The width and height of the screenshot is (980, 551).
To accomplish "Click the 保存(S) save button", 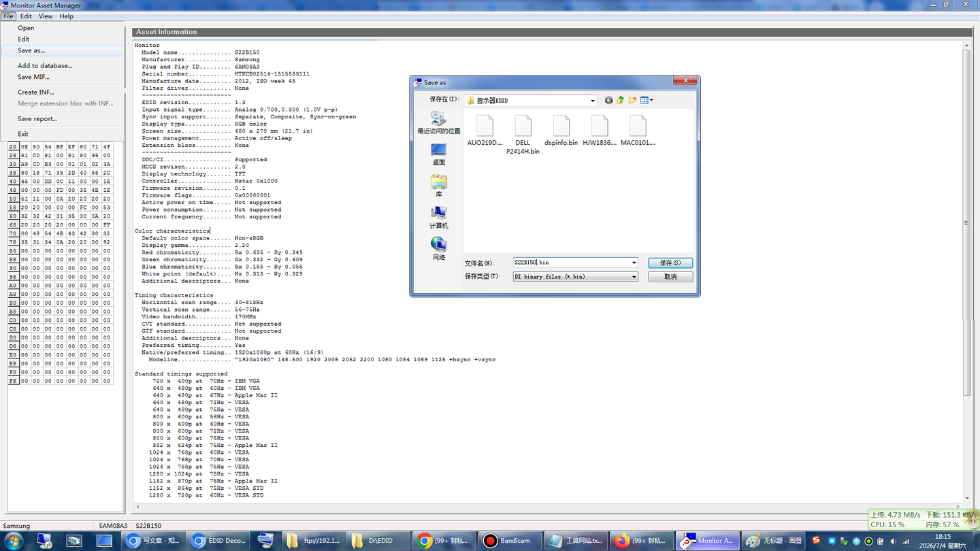I will 670,263.
